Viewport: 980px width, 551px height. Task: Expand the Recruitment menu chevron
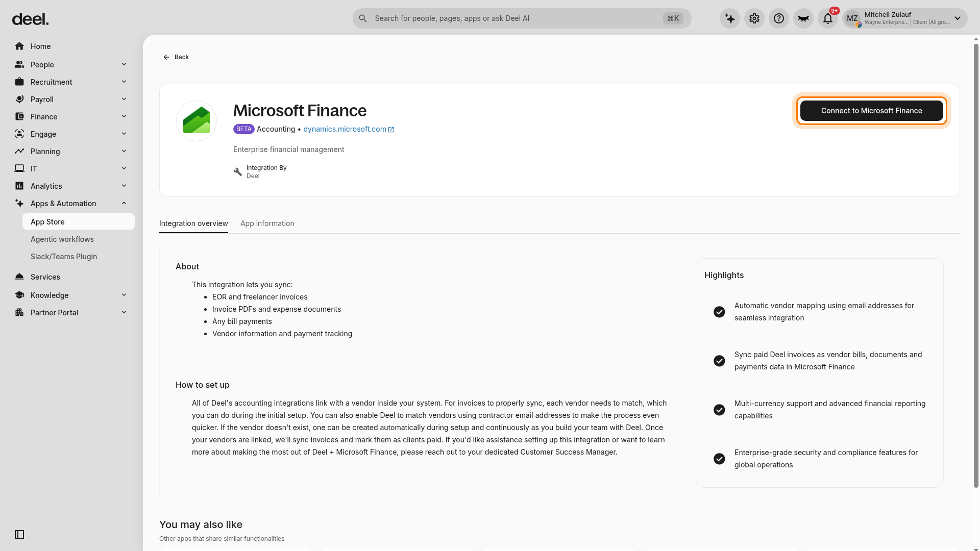(x=124, y=82)
